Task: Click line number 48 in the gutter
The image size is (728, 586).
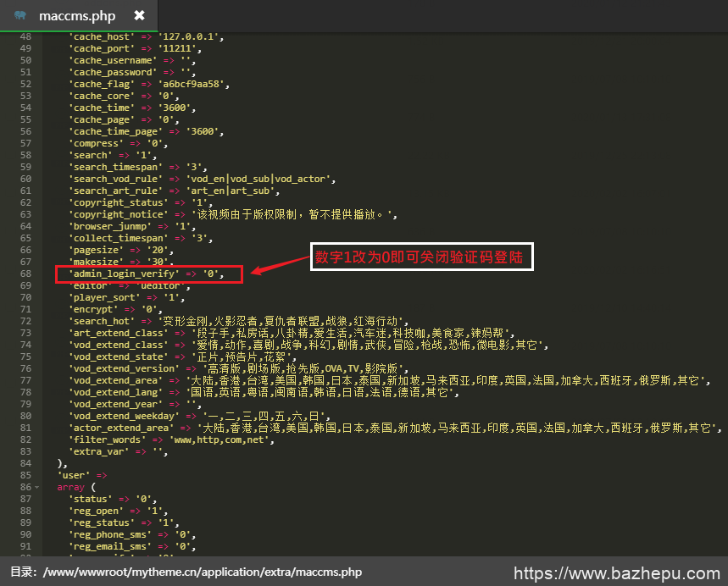Action: (x=25, y=36)
